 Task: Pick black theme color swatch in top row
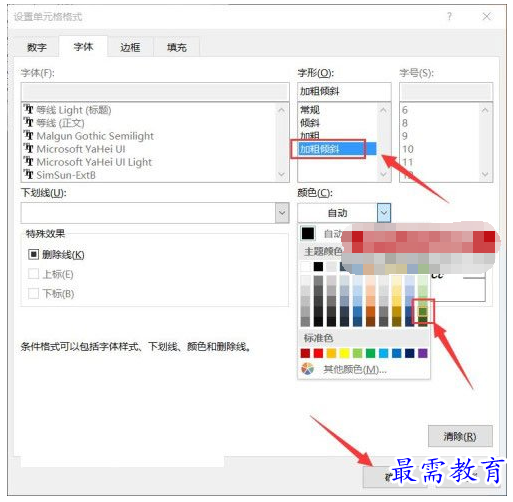(x=318, y=267)
